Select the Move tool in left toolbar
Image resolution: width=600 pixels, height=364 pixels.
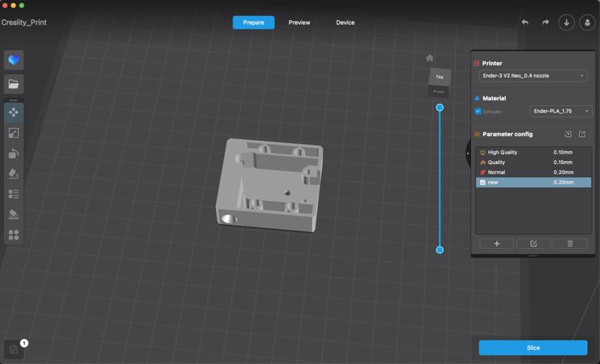(x=13, y=112)
